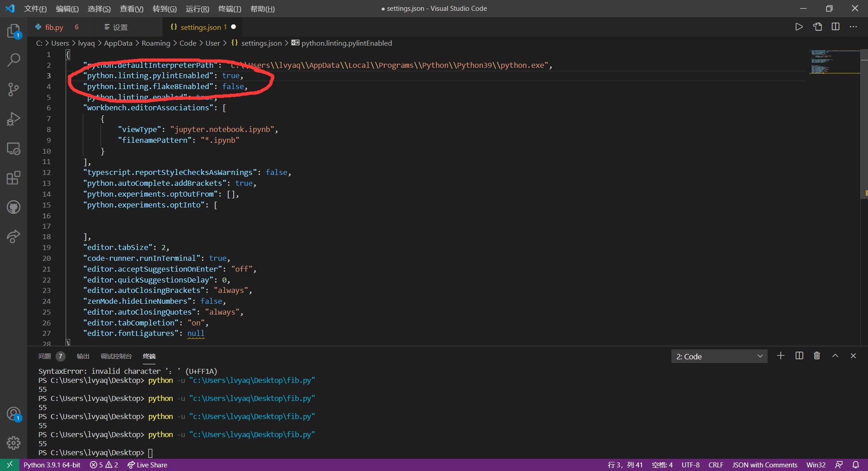Open the Extensions view
Screen dimensions: 868x471
click(14, 178)
